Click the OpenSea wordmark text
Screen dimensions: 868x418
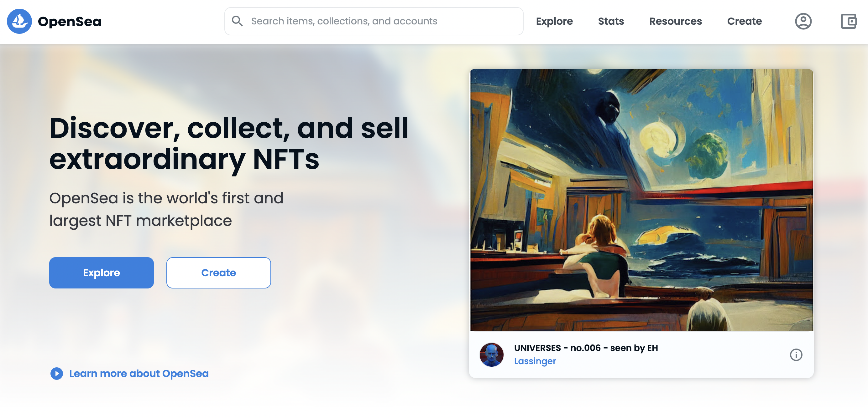pyautogui.click(x=70, y=22)
